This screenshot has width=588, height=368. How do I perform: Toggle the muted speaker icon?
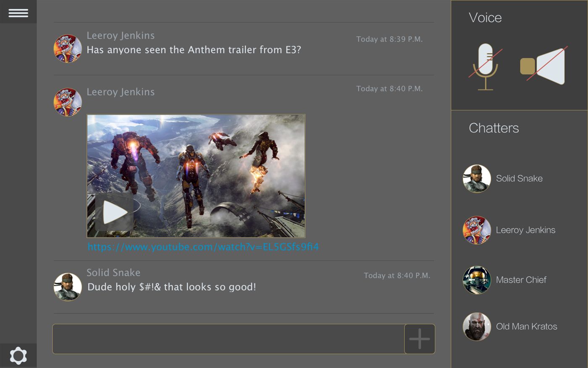[x=543, y=66]
